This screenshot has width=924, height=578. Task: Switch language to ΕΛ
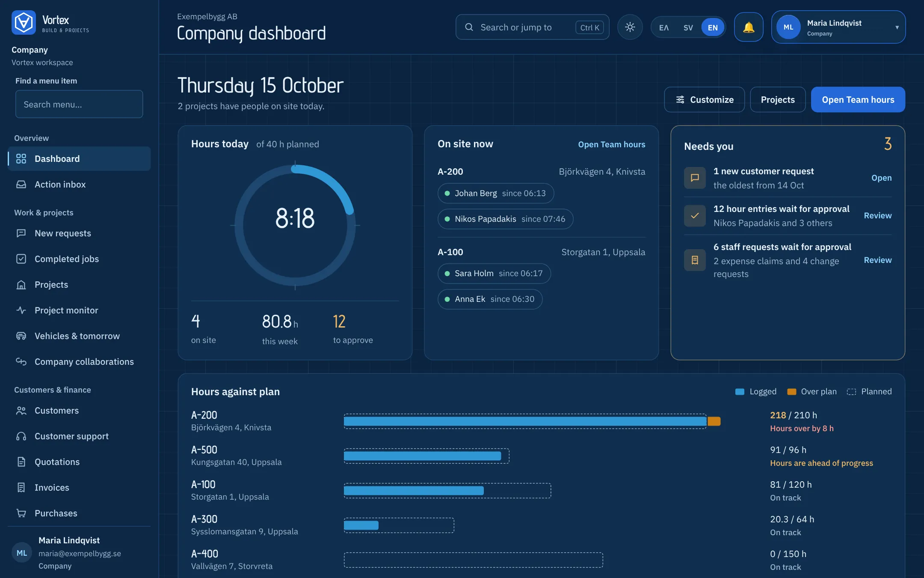(664, 27)
